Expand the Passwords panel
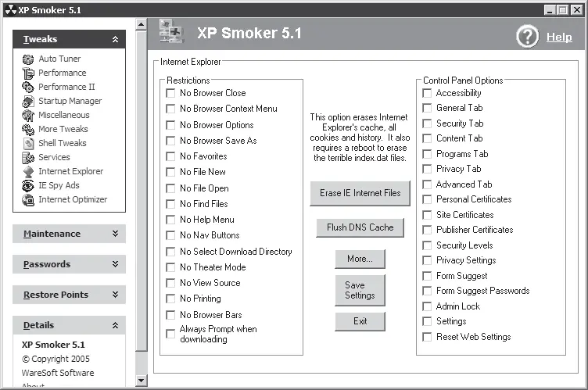Viewport: 588px width, 390px height. pos(115,264)
